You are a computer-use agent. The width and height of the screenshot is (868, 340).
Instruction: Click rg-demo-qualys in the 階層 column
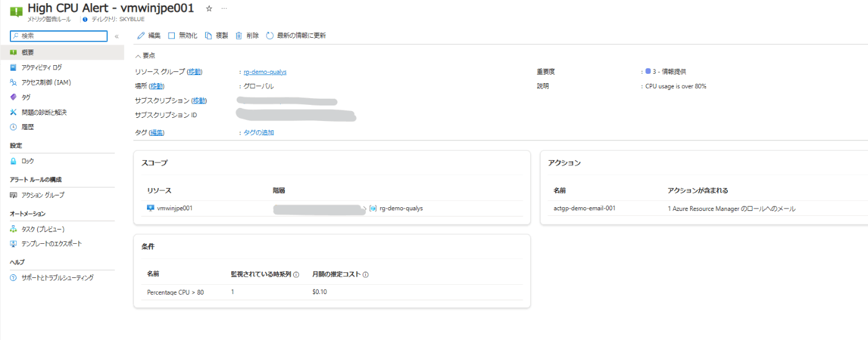point(401,208)
